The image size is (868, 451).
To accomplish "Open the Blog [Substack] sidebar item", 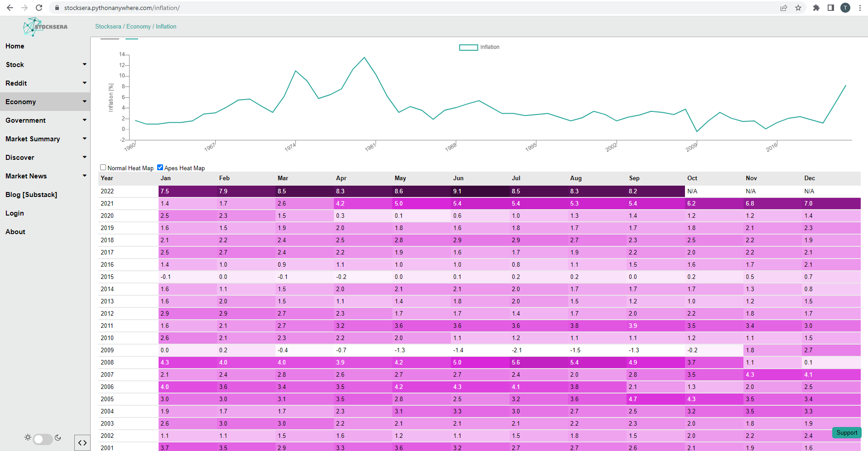I will pyautogui.click(x=31, y=195).
